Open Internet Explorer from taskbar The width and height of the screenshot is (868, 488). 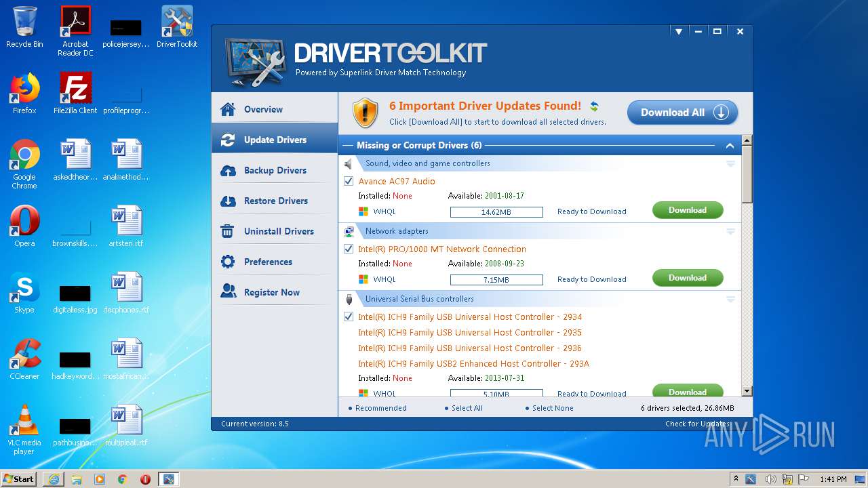coord(54,479)
